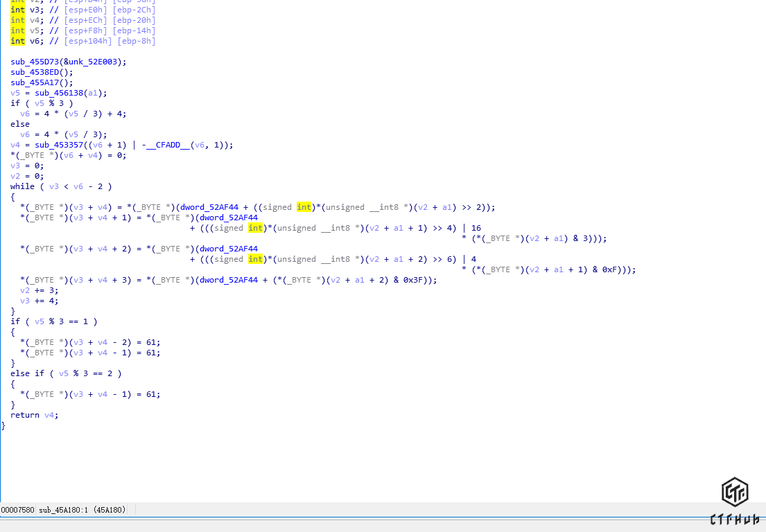Click the return keyword before v4

click(25, 415)
